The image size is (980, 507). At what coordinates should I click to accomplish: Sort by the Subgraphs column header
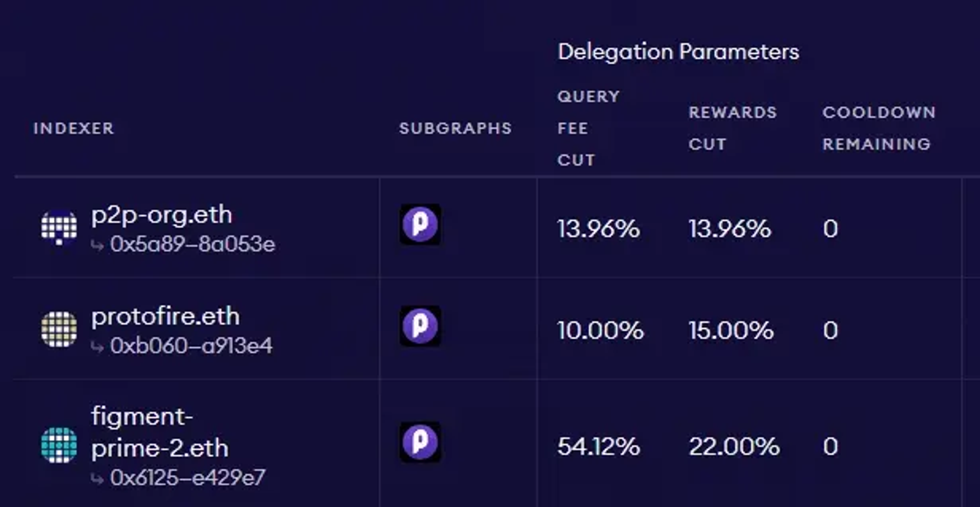(x=455, y=128)
